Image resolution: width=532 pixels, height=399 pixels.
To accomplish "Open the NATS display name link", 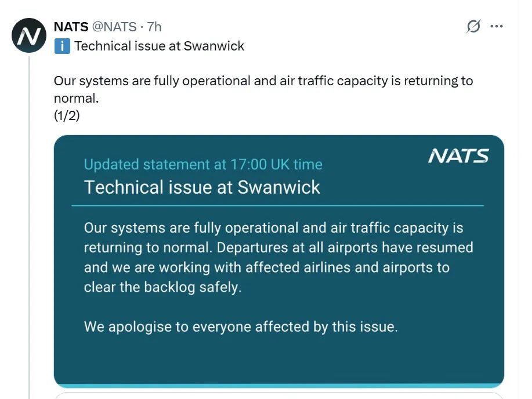I will point(71,27).
